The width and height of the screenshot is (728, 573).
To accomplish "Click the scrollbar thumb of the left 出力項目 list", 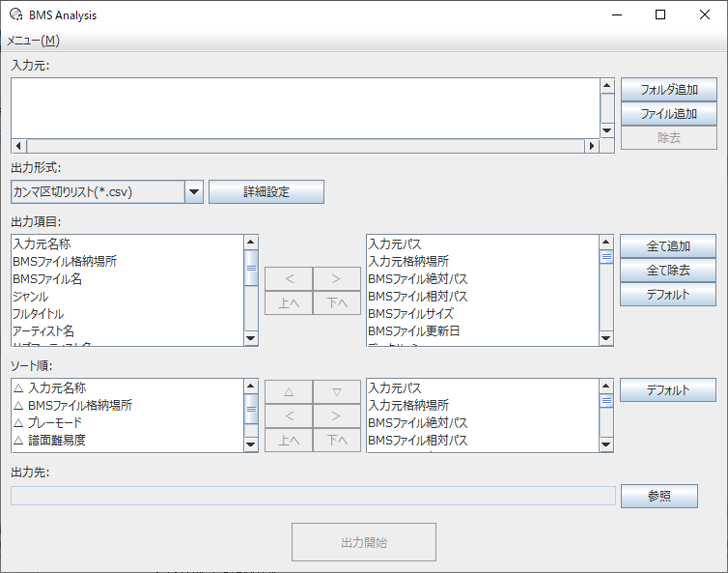I will [251, 268].
